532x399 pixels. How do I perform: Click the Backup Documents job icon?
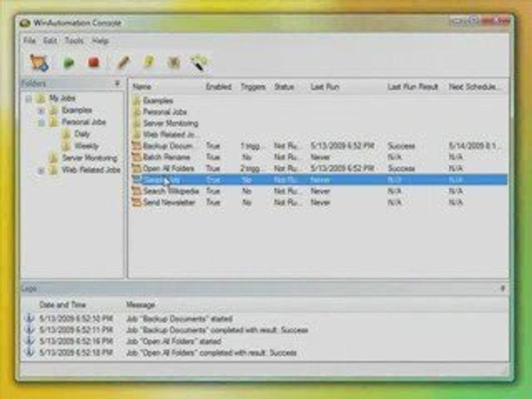[x=137, y=146]
